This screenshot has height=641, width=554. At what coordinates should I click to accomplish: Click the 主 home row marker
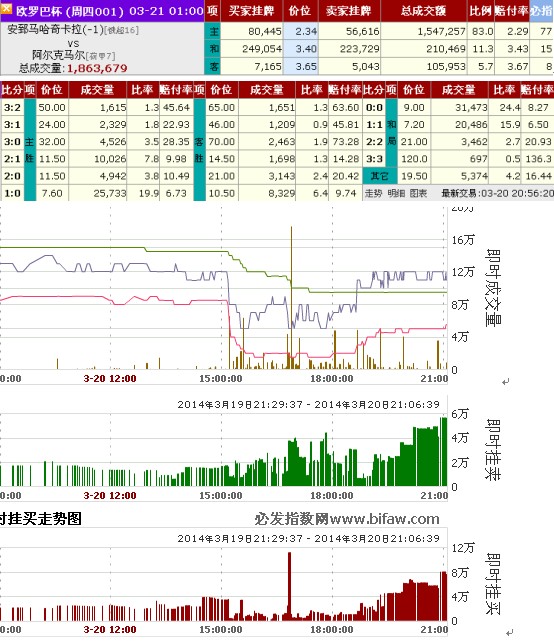tap(213, 31)
